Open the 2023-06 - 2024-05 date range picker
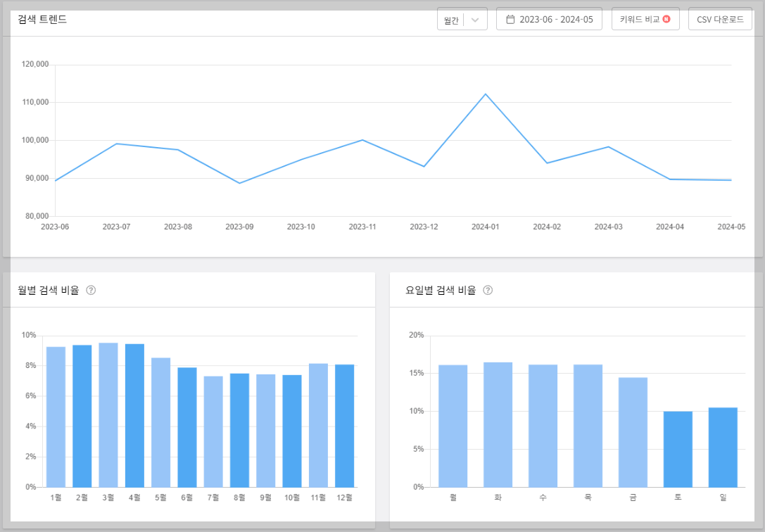The height and width of the screenshot is (532, 765). tap(549, 20)
